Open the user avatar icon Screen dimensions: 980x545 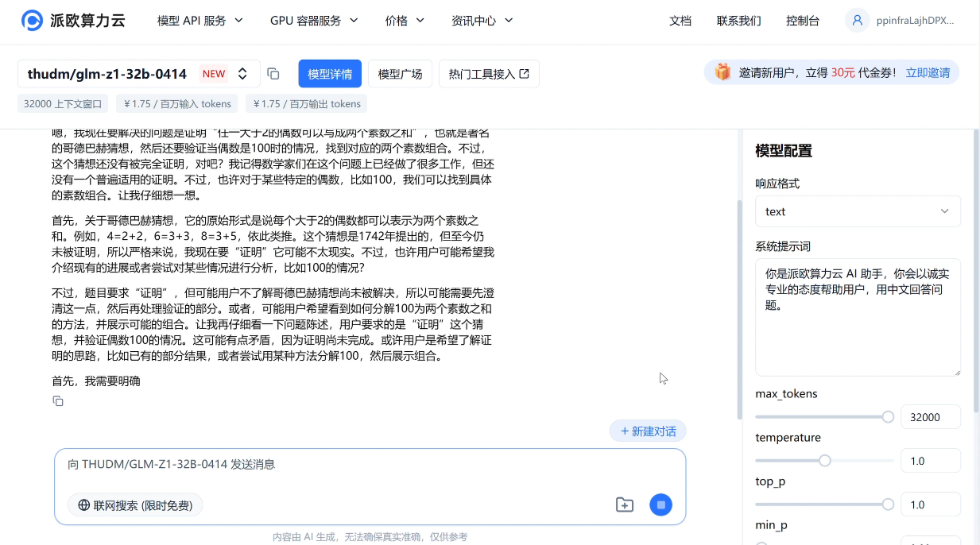click(x=857, y=21)
